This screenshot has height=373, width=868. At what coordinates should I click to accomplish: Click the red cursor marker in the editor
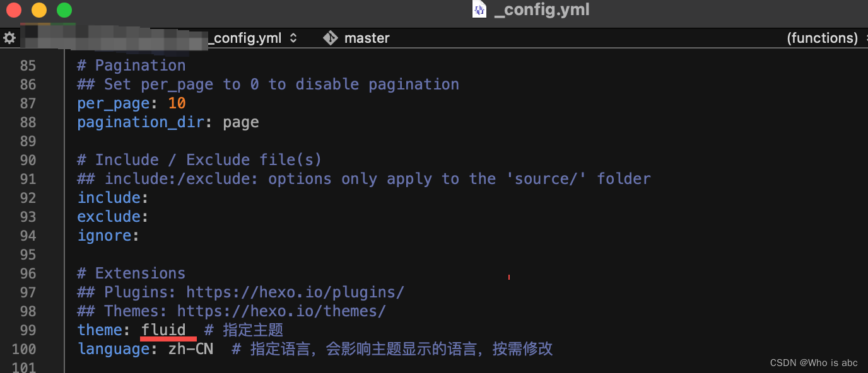pos(508,277)
